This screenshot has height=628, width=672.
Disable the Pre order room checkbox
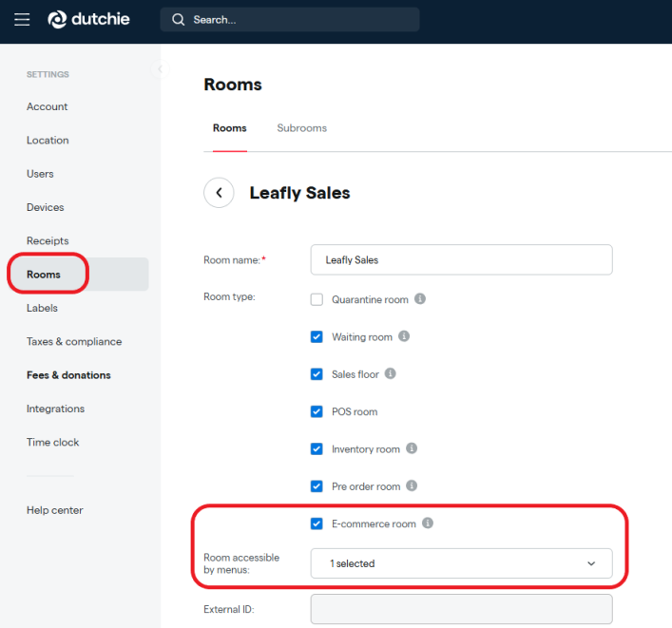(x=317, y=486)
